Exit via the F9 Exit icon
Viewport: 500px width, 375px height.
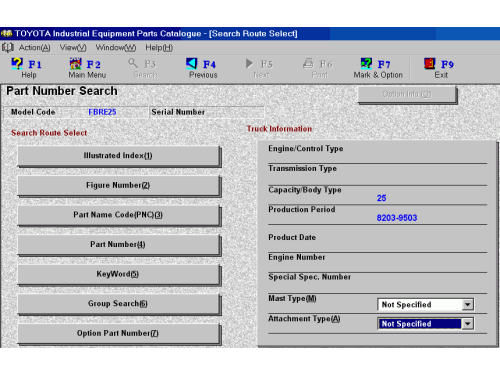click(x=429, y=63)
